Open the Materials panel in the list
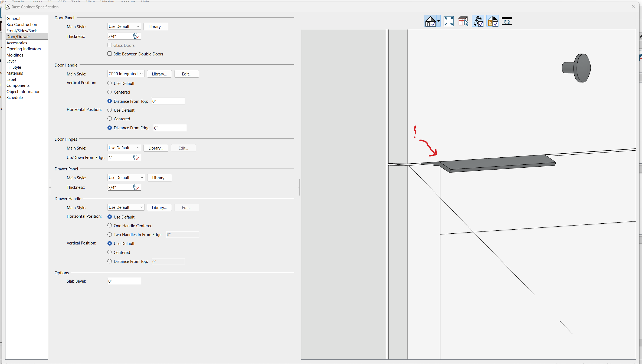The height and width of the screenshot is (364, 642). click(15, 73)
